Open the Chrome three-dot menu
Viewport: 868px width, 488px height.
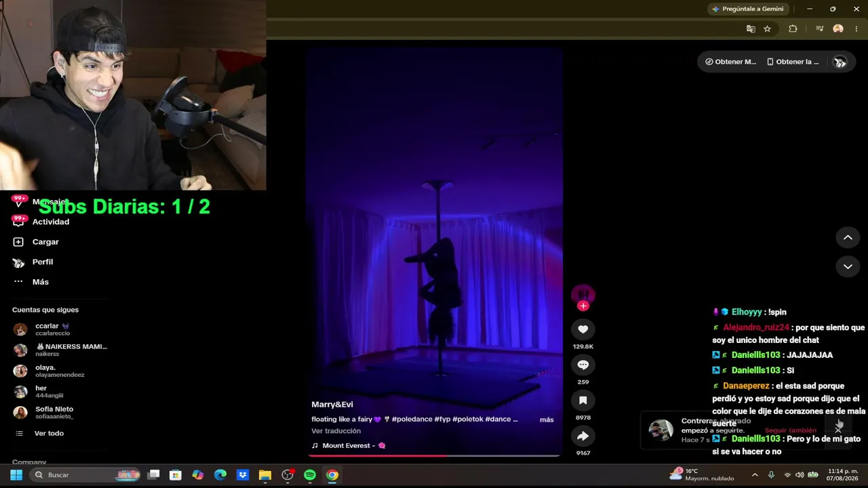856,29
